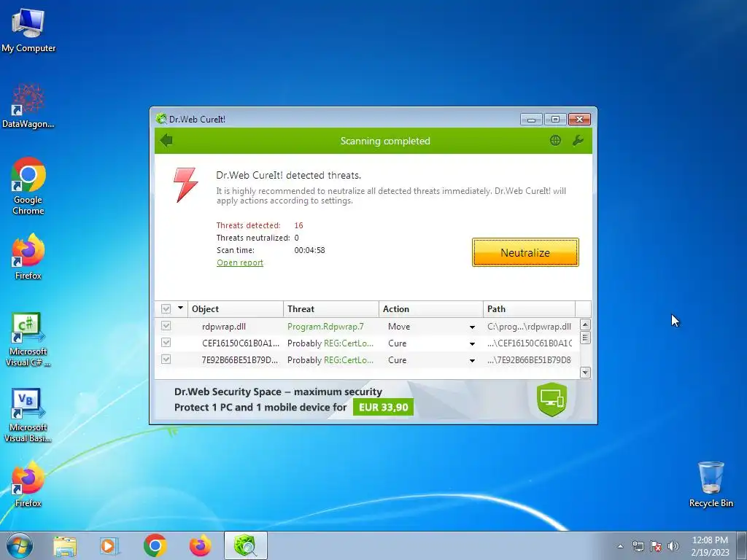Uncheck the CEF16150C61B0A1 row checkbox
This screenshot has height=560, width=747.
[166, 343]
